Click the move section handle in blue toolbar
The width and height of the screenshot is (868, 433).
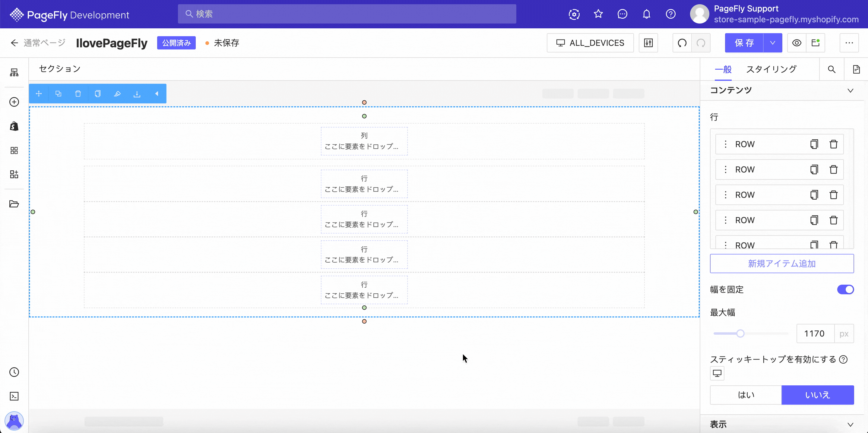(x=39, y=94)
